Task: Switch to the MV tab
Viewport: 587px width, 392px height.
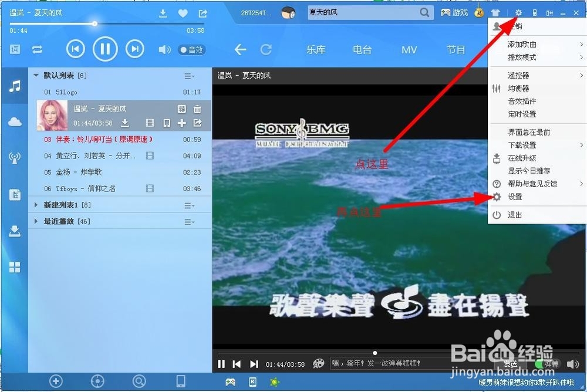Action: tap(409, 50)
